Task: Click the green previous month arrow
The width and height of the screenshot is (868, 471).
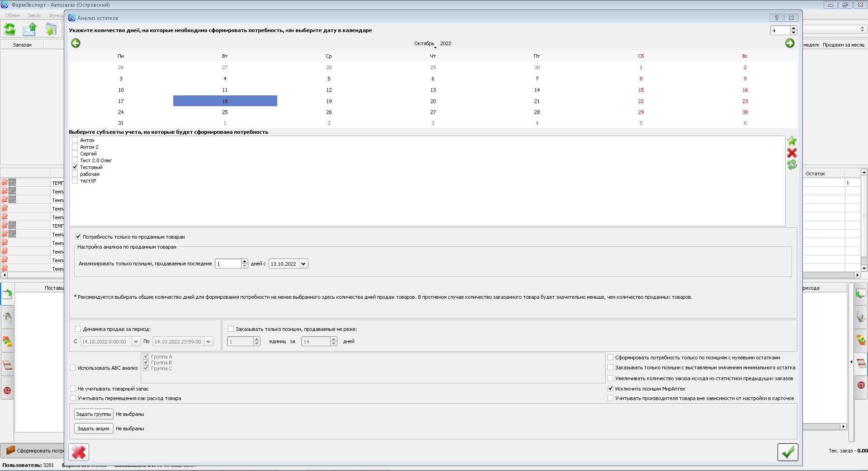Action: [76, 43]
